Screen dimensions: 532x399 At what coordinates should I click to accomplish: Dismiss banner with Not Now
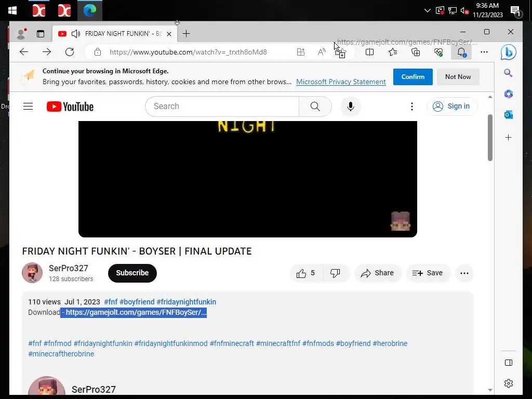[458, 77]
